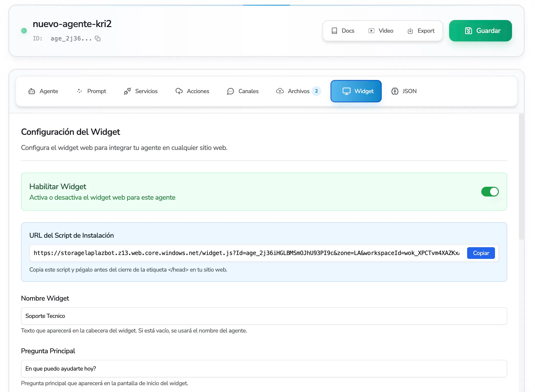This screenshot has width=535, height=392.
Task: Click the chat bubble icon on Canales
Action: pyautogui.click(x=230, y=91)
